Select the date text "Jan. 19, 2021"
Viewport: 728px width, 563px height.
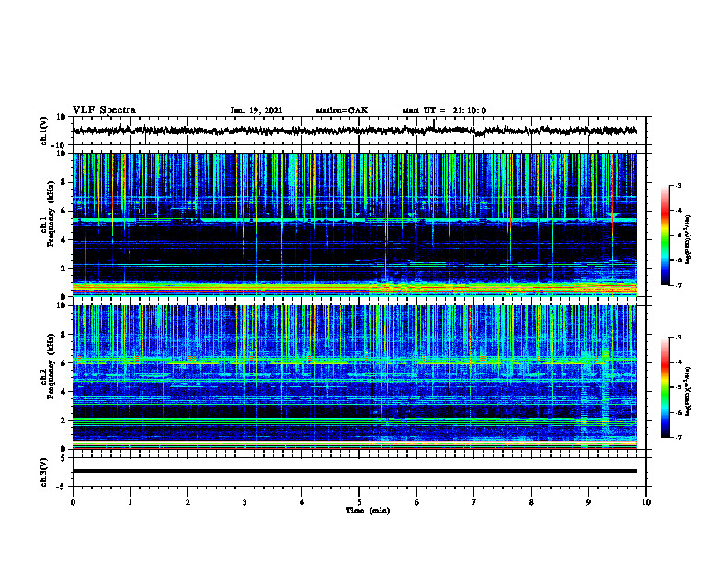point(256,110)
